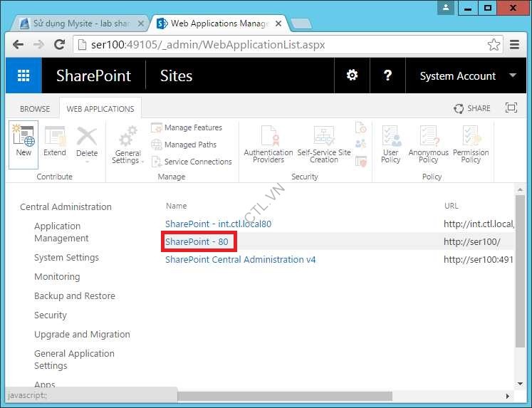
Task: Click Manage Features in the ribbon
Action: coord(187,127)
